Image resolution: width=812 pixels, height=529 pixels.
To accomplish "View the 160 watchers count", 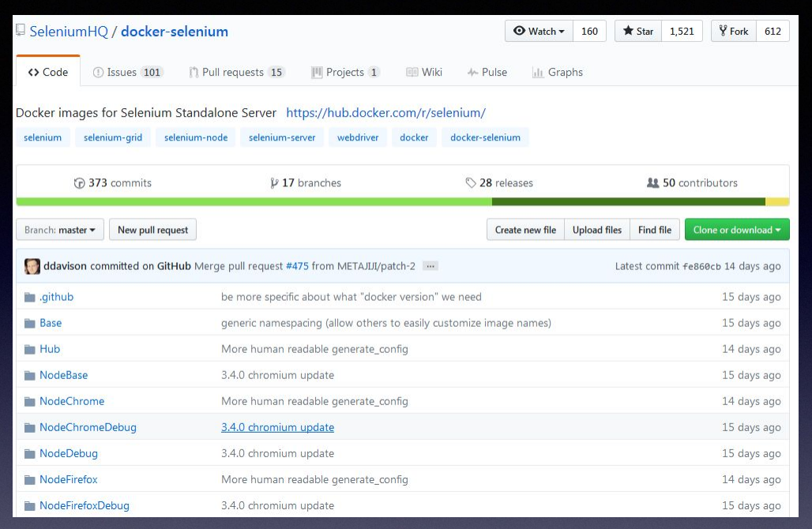I will [589, 31].
